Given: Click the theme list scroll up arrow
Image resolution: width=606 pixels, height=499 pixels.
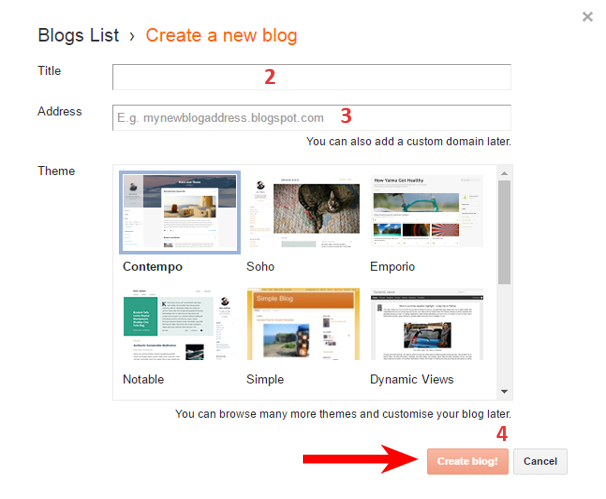Looking at the screenshot, I should tap(504, 173).
